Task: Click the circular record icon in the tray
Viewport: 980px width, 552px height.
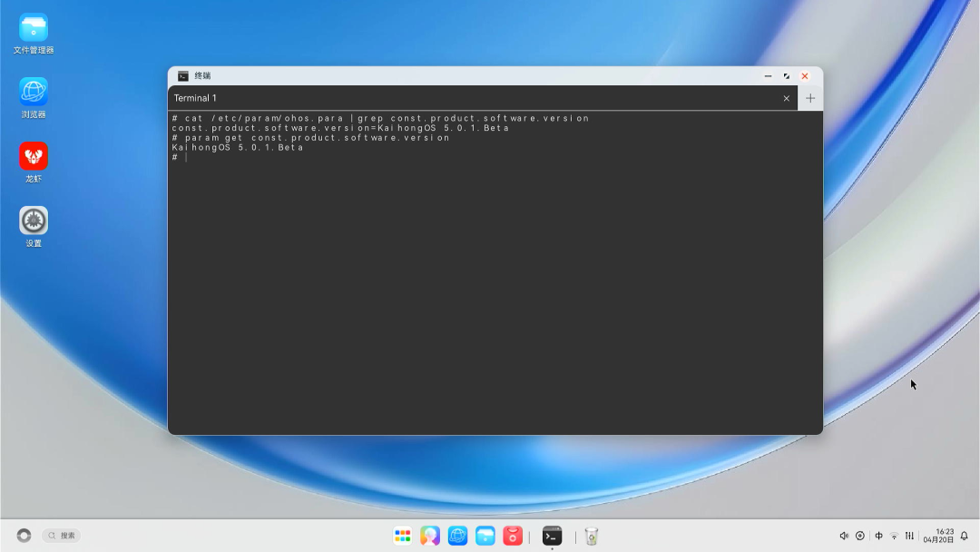Action: click(x=860, y=536)
